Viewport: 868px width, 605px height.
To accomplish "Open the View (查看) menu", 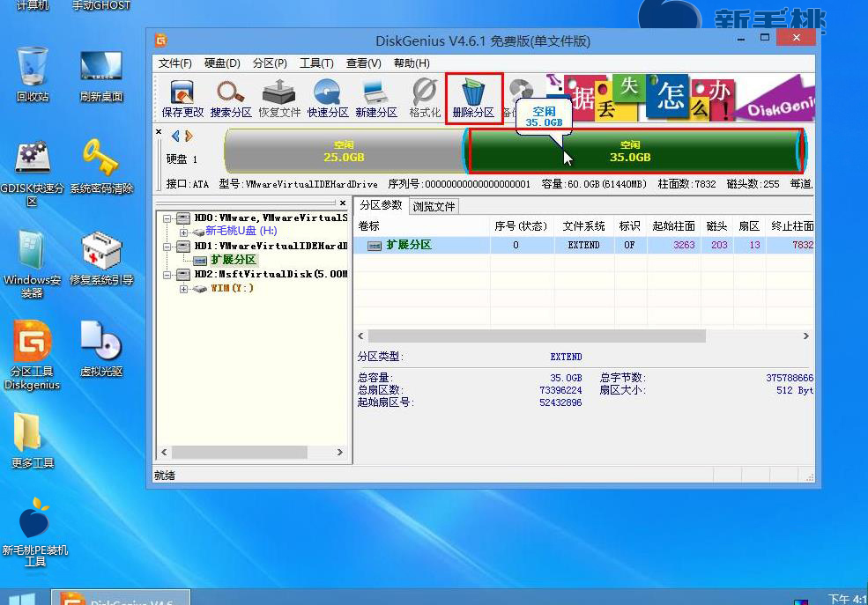I will (364, 63).
